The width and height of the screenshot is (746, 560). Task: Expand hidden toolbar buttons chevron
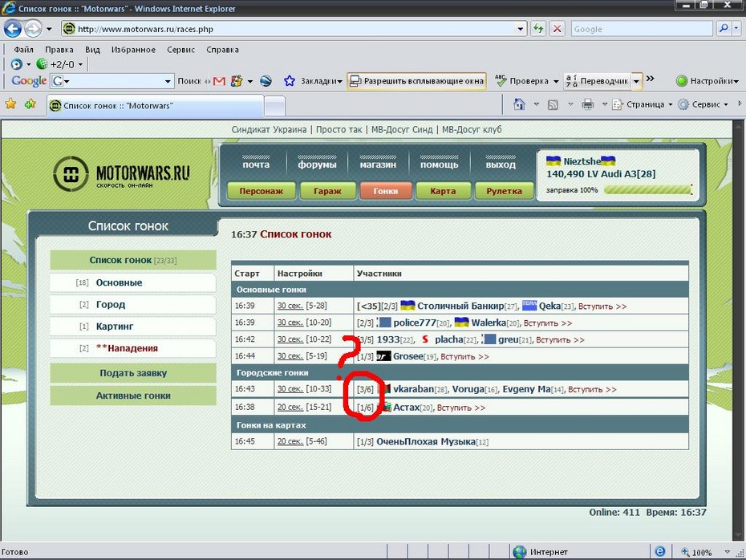click(650, 79)
